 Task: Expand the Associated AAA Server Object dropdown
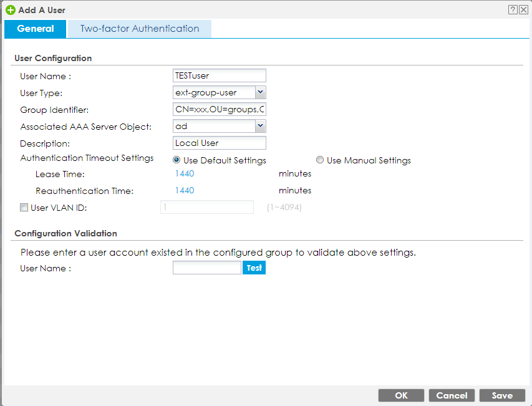pyautogui.click(x=261, y=126)
